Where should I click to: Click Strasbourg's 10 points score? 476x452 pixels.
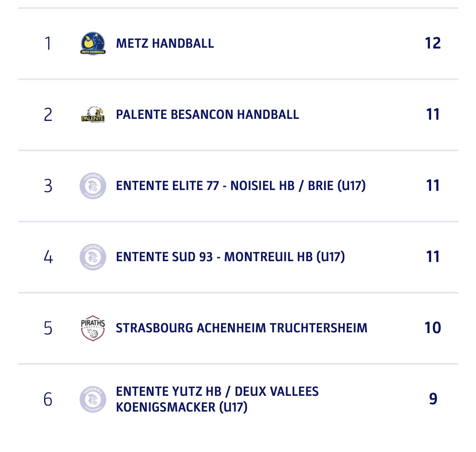point(432,328)
